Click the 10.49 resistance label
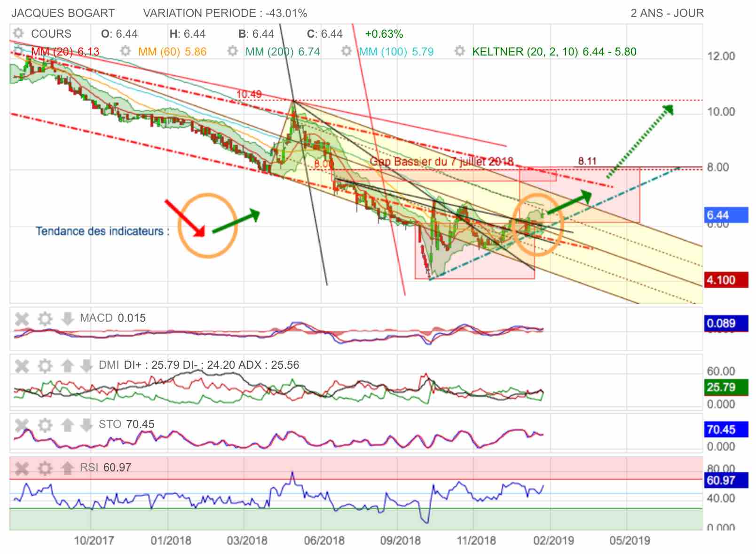 [x=249, y=94]
